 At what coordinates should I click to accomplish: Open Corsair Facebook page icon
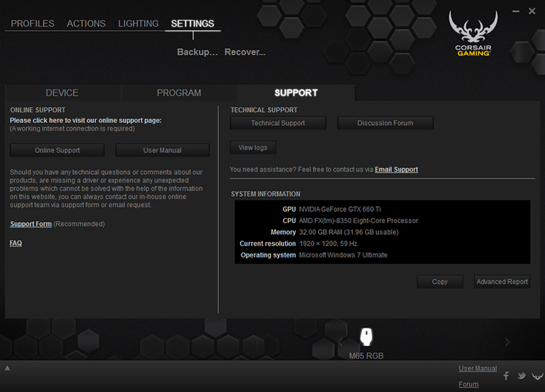[x=506, y=376]
